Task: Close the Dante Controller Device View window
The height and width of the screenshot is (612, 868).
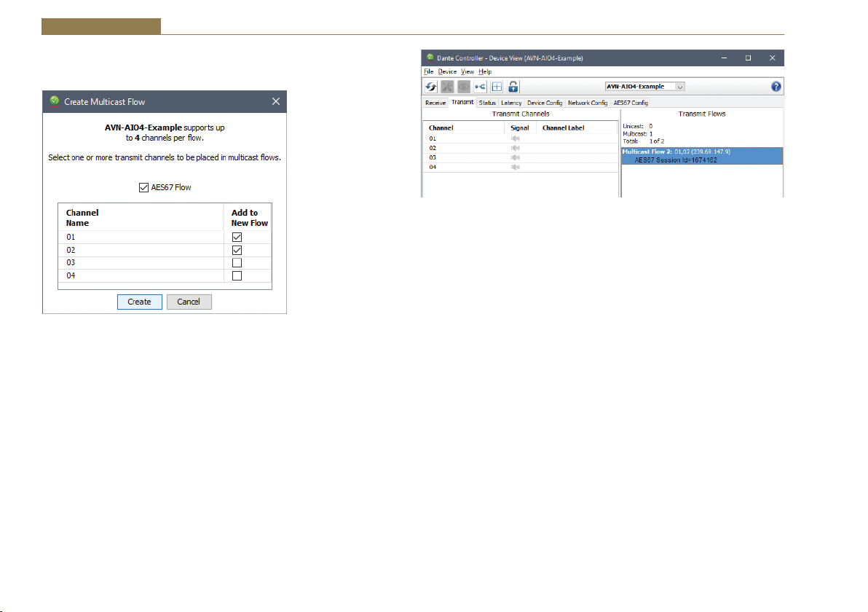Action: pos(772,58)
